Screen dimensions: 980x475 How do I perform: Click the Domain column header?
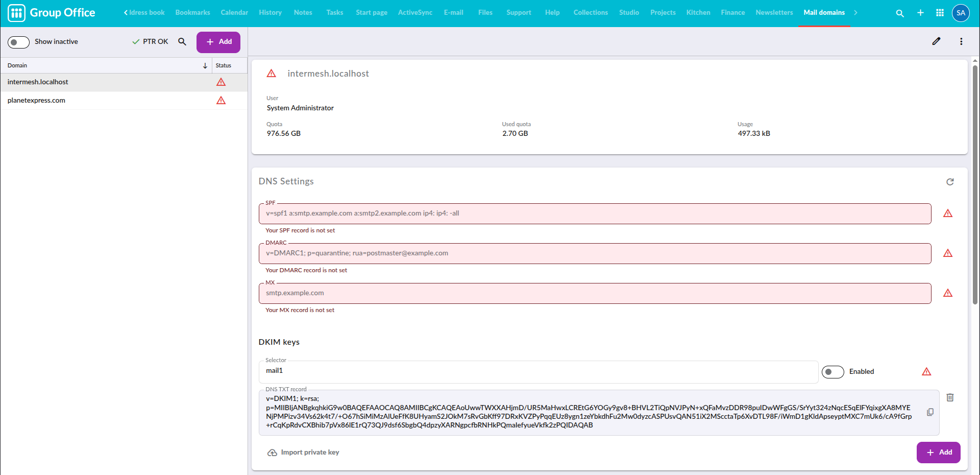coord(106,65)
